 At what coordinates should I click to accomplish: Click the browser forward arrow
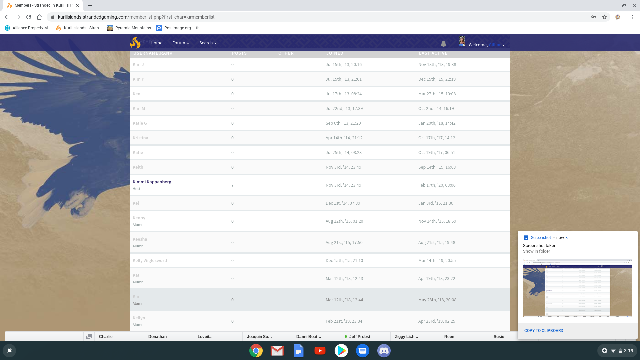[x=18, y=17]
